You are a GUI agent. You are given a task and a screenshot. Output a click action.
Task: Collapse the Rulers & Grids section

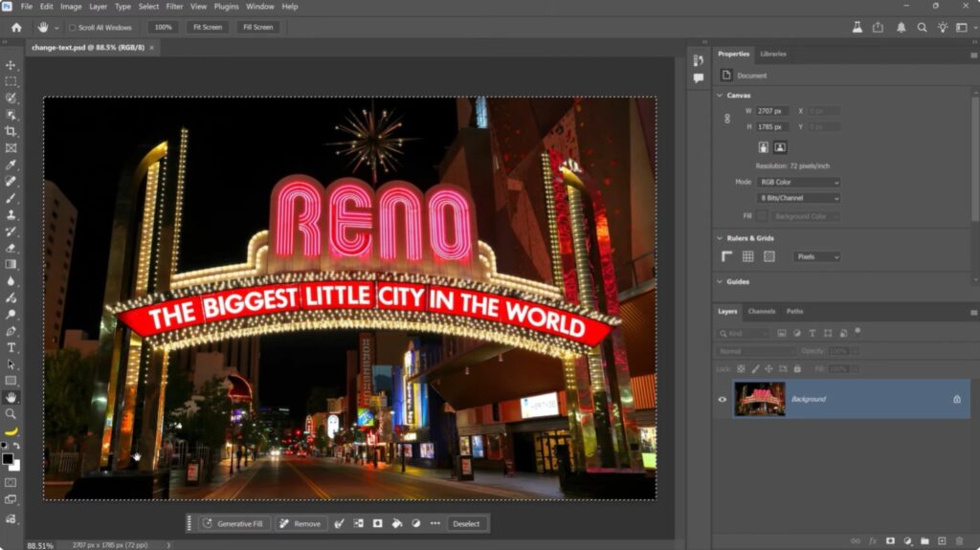720,238
